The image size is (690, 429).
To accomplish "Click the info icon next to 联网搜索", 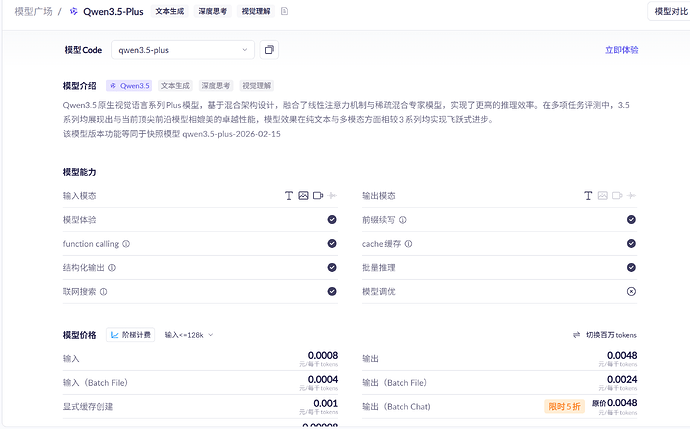I will 103,291.
